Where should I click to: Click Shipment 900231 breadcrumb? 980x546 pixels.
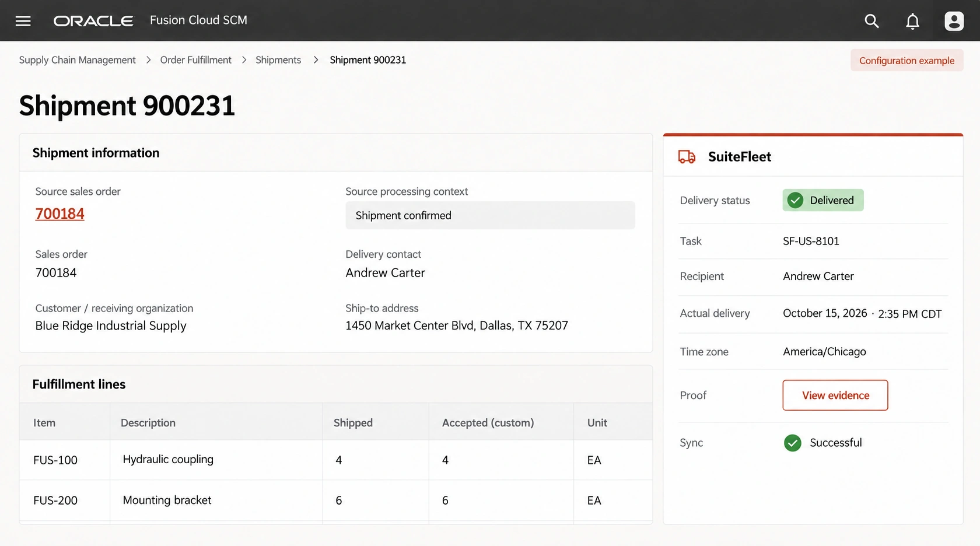[x=367, y=60]
